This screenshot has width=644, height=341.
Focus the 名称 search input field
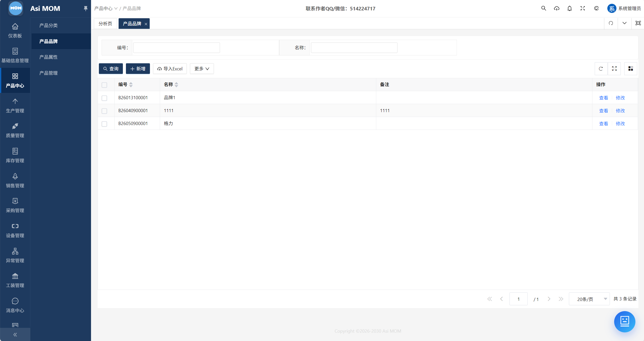tap(354, 48)
